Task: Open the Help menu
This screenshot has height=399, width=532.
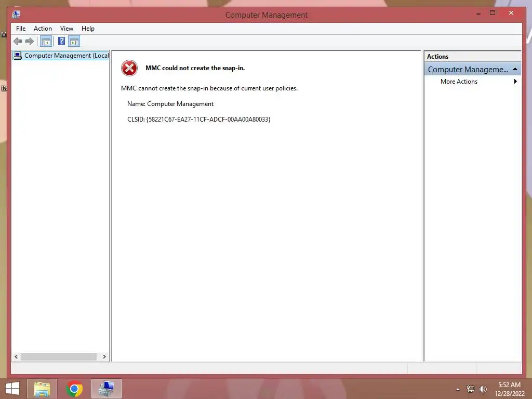Action: click(x=88, y=29)
